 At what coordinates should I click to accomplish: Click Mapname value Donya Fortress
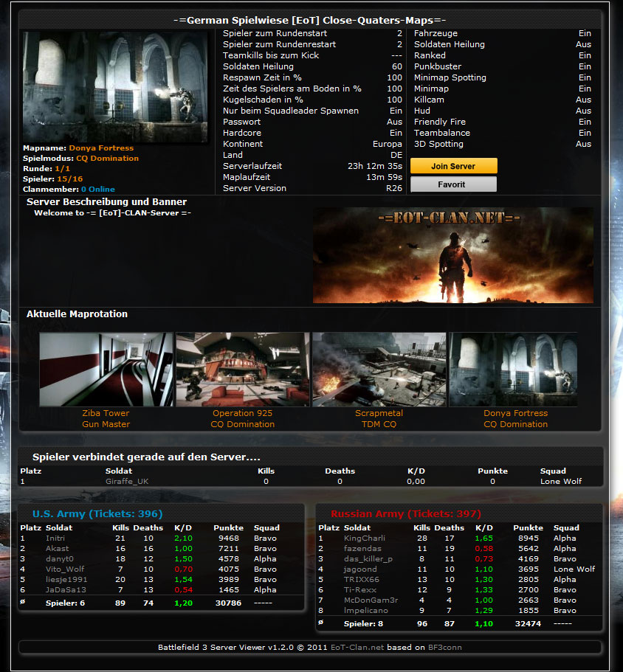[101, 148]
